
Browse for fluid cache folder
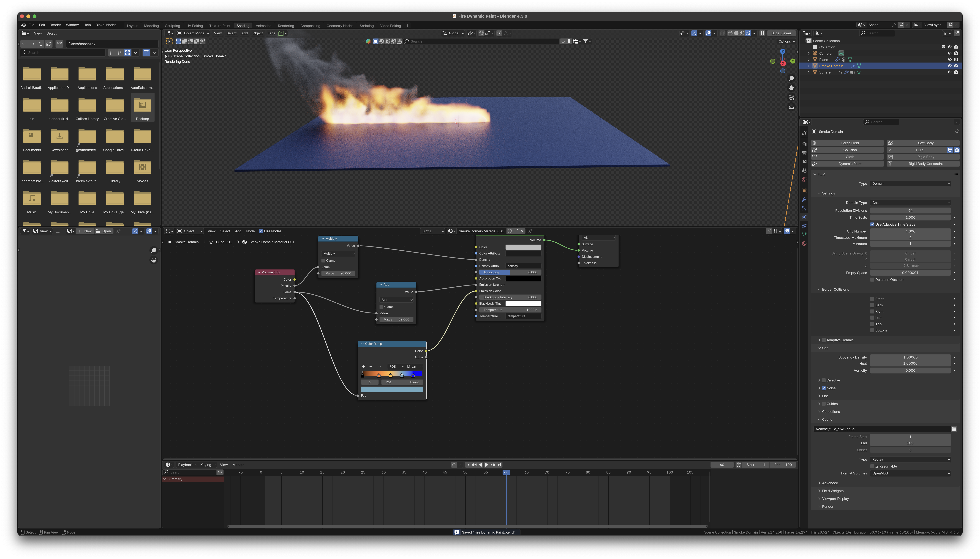954,429
